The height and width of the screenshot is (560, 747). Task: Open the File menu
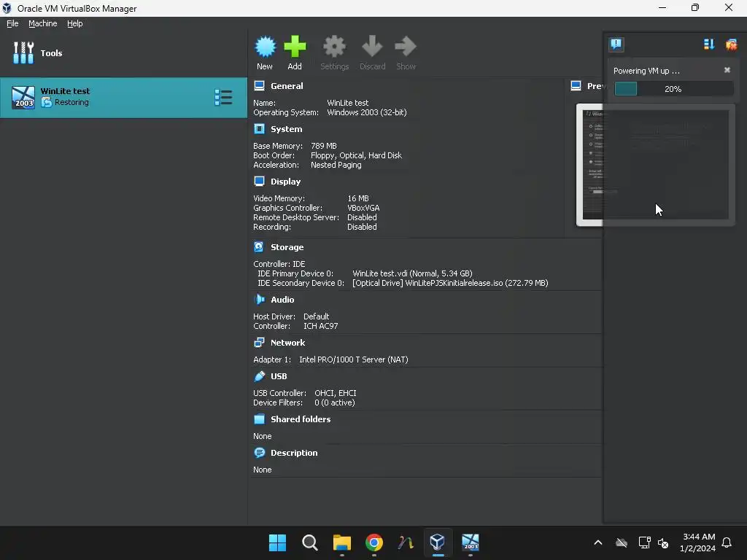point(12,23)
